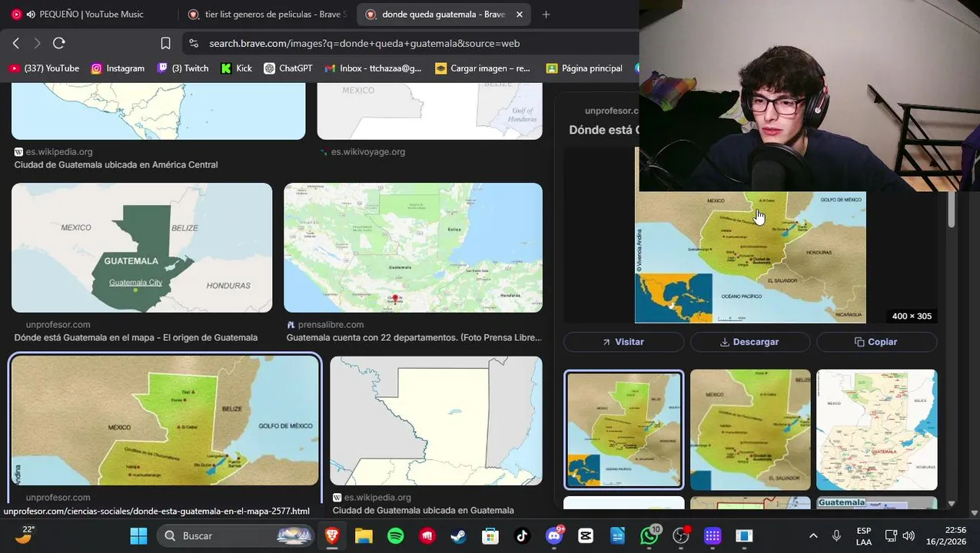
Task: Open the 'Página principal' bookmark
Action: click(584, 68)
